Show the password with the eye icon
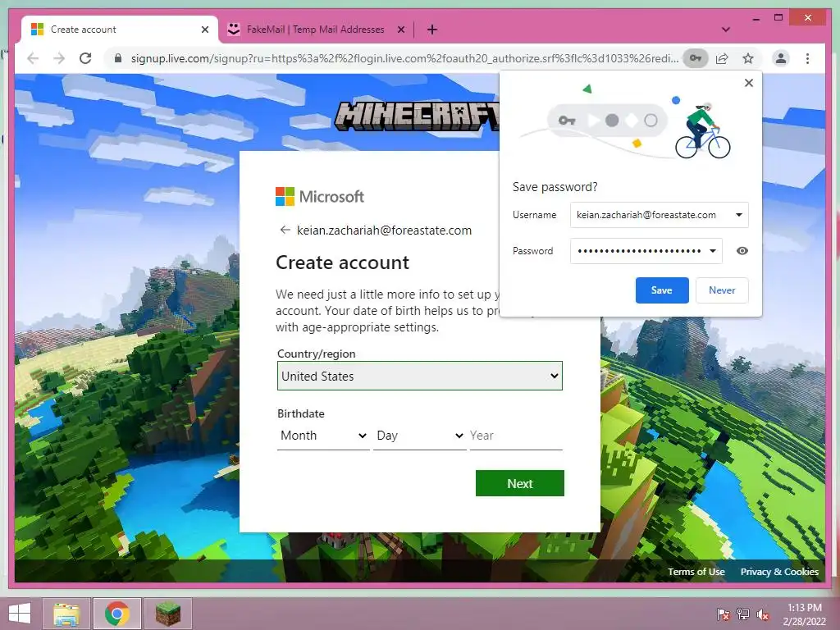The image size is (840, 630). 742,251
